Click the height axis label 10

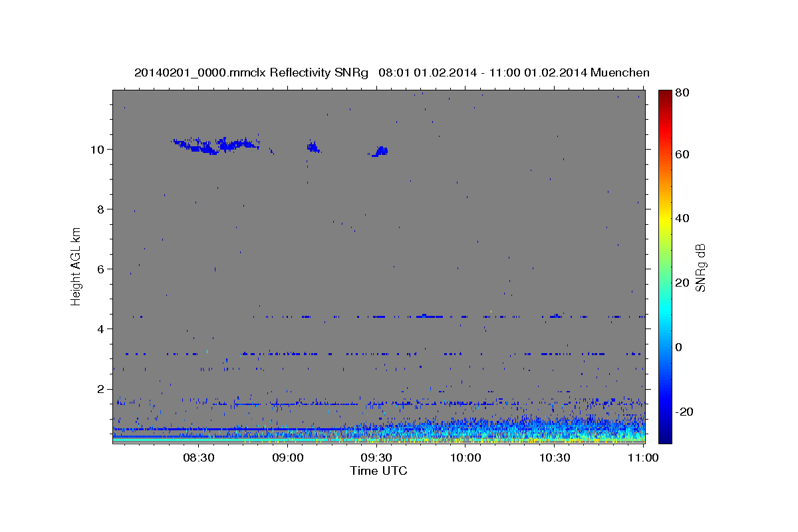[97, 149]
